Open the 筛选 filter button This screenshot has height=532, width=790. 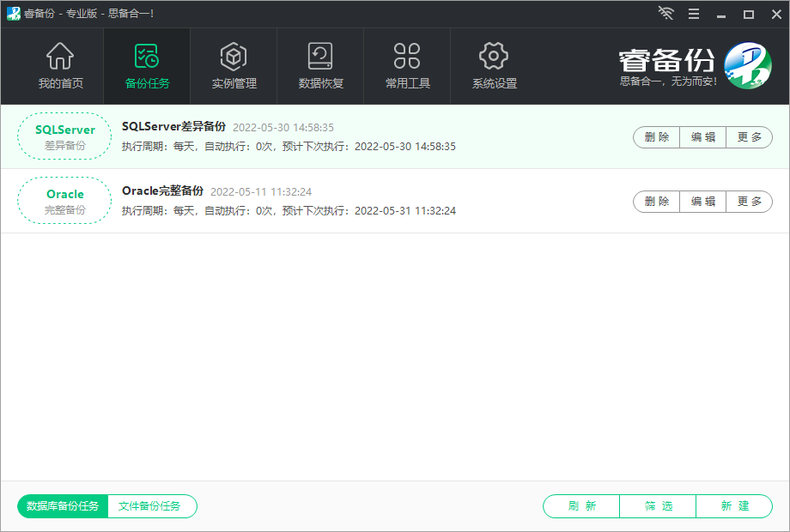coord(658,505)
